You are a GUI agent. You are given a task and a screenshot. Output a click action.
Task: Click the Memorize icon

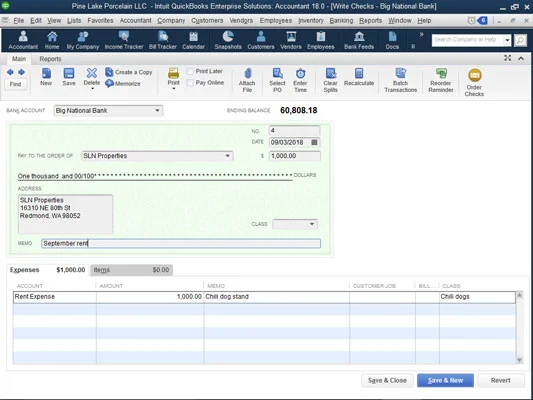tap(109, 83)
